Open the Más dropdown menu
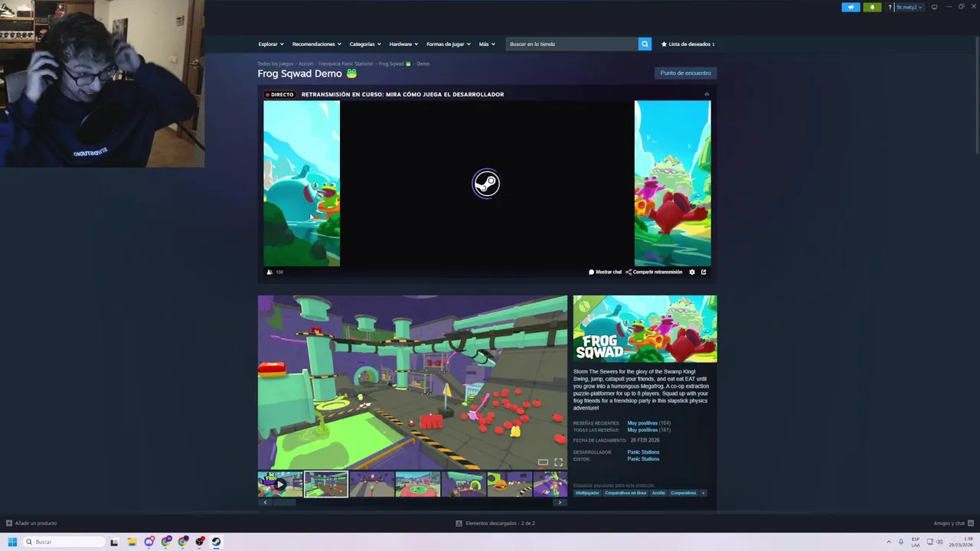 pos(487,44)
